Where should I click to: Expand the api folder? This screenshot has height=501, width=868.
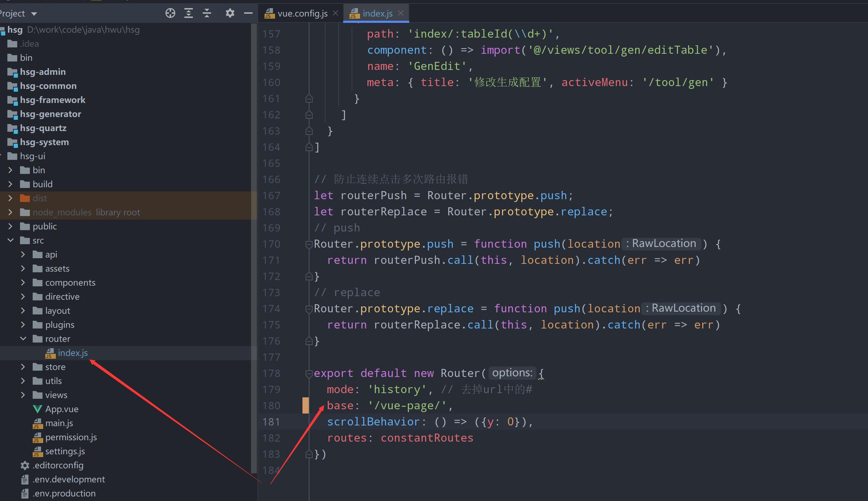click(23, 254)
